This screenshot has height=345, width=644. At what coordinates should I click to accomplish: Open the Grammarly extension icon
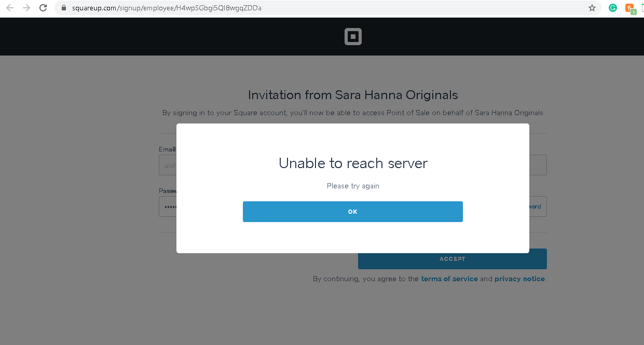[x=613, y=8]
